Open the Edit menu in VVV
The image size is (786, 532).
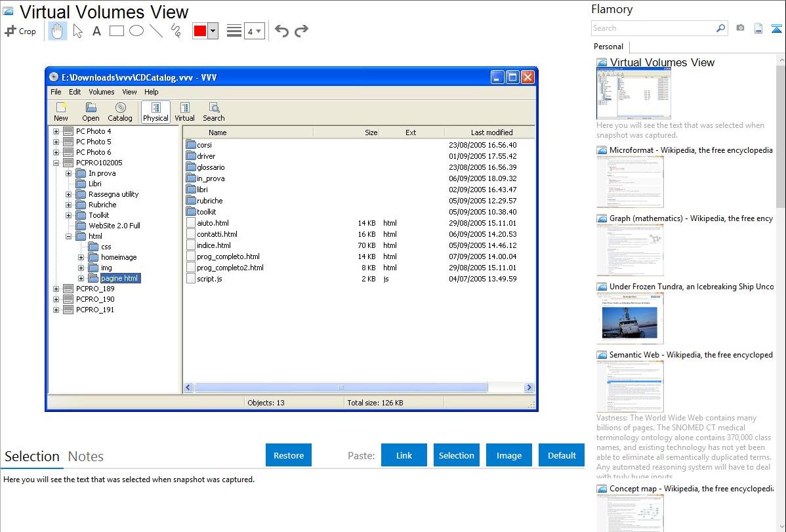click(75, 92)
